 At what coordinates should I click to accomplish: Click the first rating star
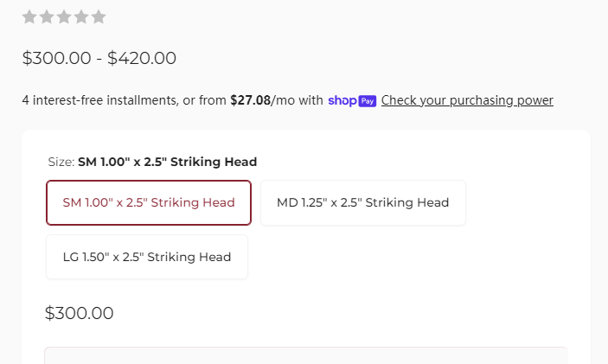tap(29, 16)
